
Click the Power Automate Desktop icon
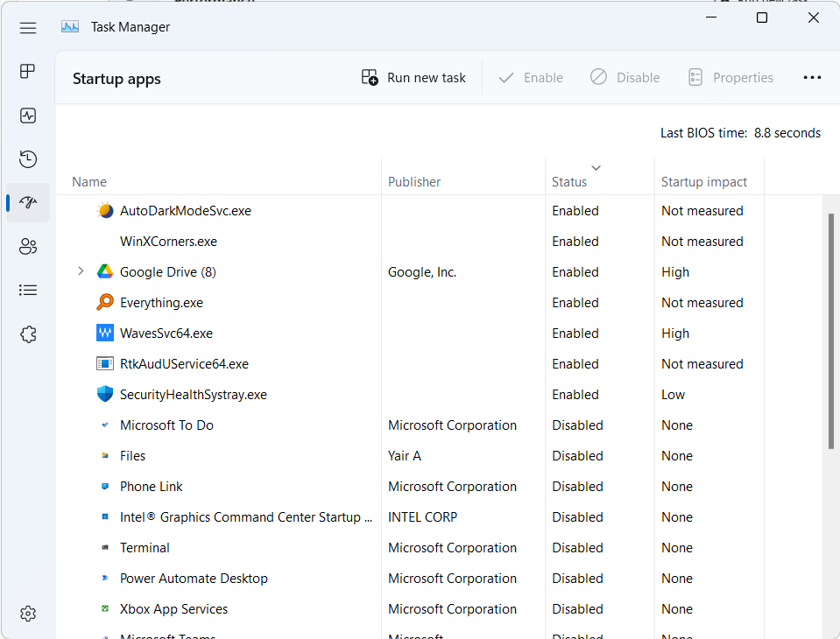pyautogui.click(x=105, y=578)
